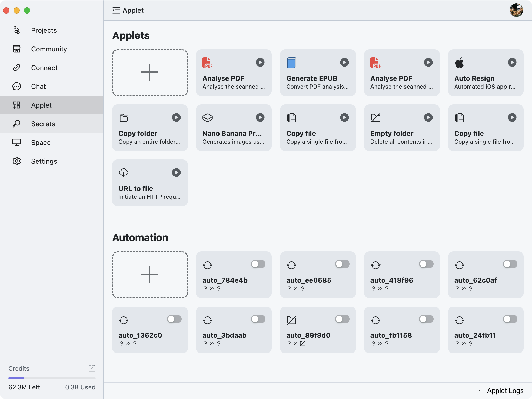
Task: Select the Chat icon in the sidebar
Action: tap(17, 86)
